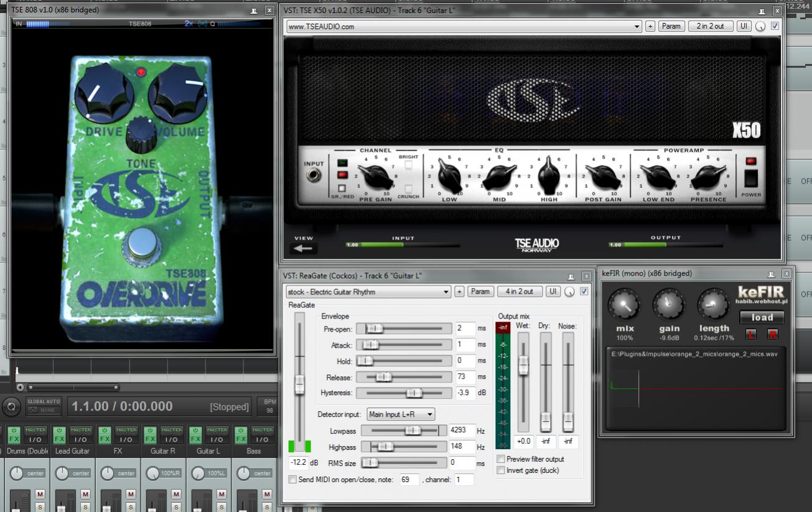The height and width of the screenshot is (512, 812).
Task: Click the ReaGate Wet output fader
Action: point(523,382)
